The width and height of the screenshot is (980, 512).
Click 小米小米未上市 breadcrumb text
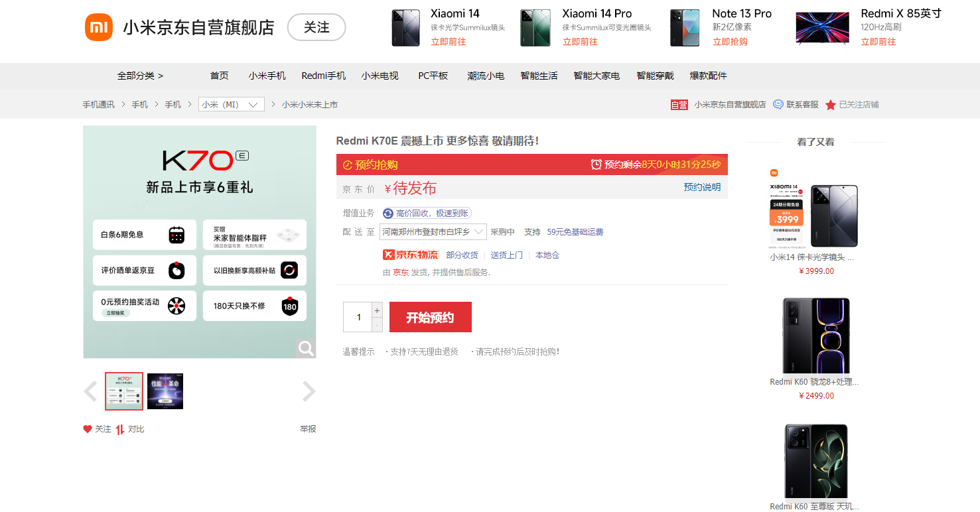click(310, 105)
